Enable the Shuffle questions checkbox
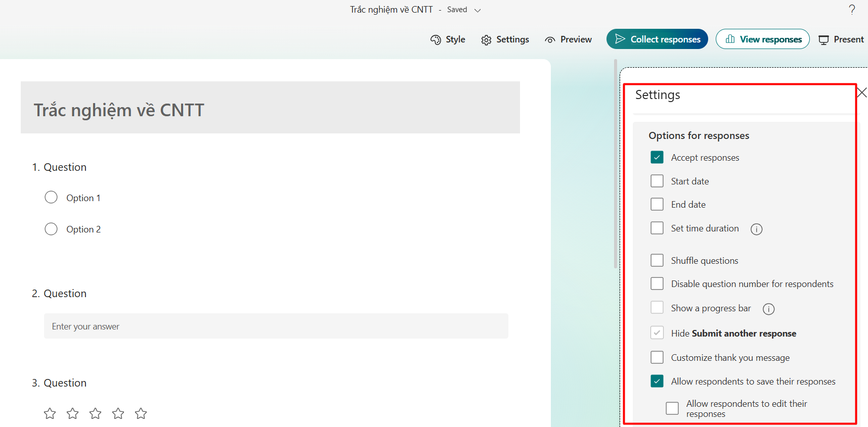868x427 pixels. pos(657,260)
